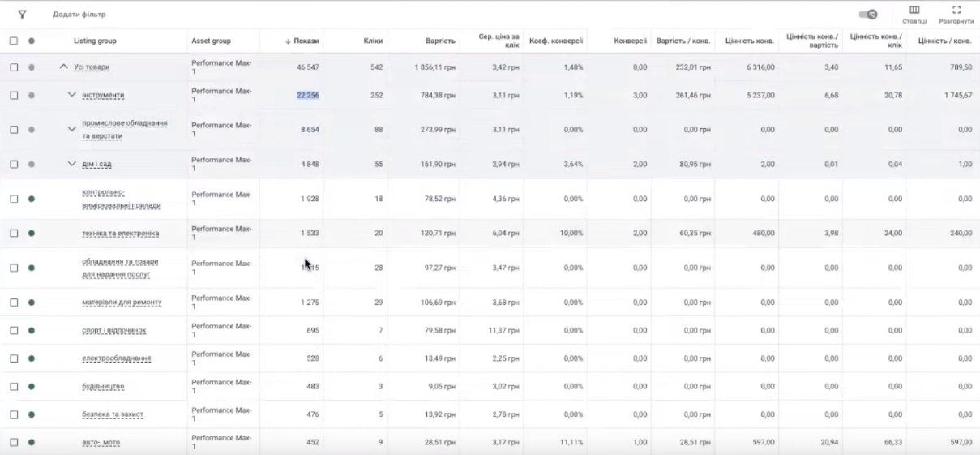This screenshot has height=455, width=980.
Task: Open the безпека та захист listing link
Action: tap(113, 414)
